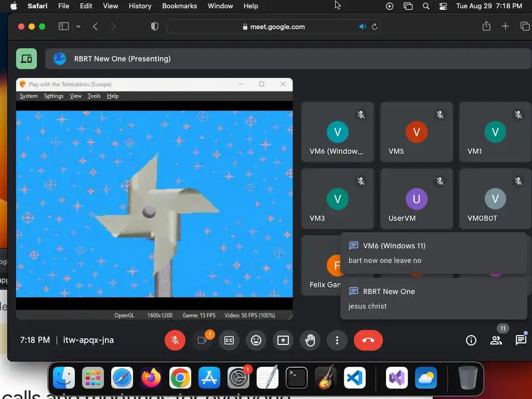Open VM6 (Windows 11) chat notification
This screenshot has height=399, width=532.
pos(434,253)
